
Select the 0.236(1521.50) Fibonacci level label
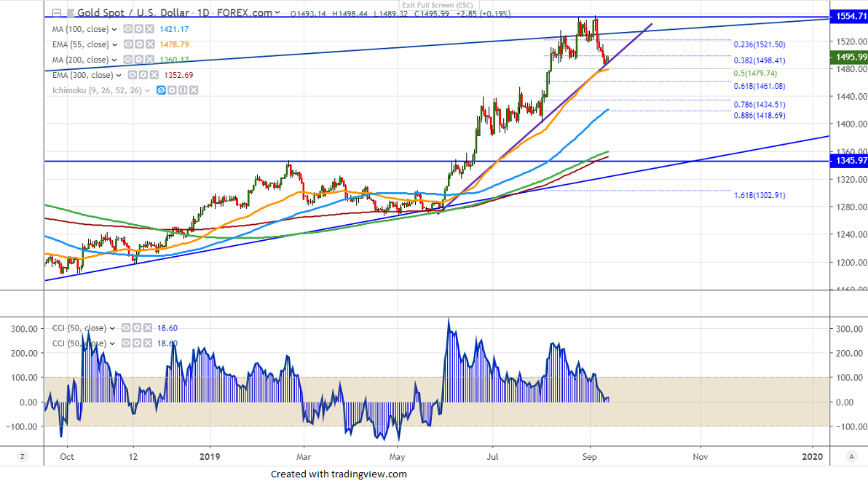759,45
